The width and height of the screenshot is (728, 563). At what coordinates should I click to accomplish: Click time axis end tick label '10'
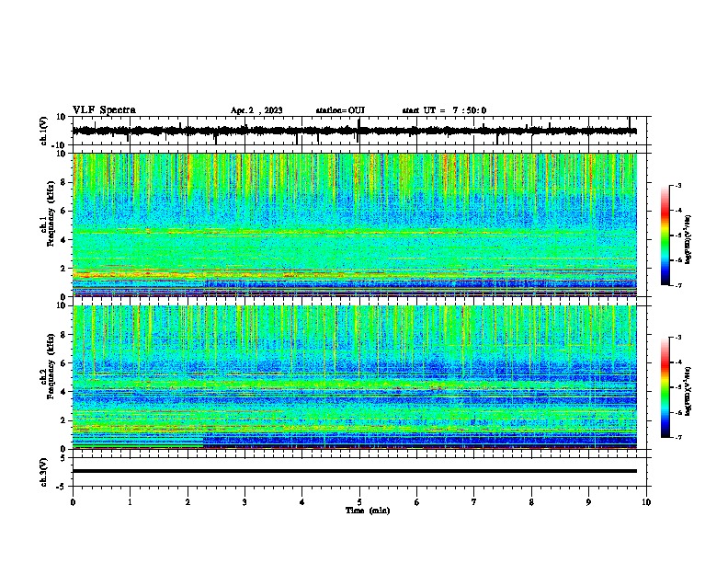(x=646, y=502)
